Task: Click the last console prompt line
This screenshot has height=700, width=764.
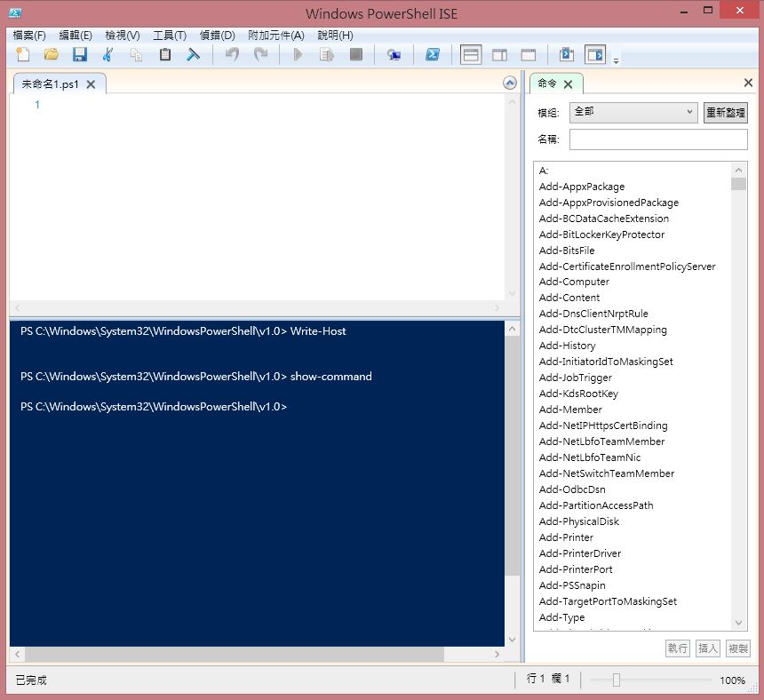Action: 154,406
